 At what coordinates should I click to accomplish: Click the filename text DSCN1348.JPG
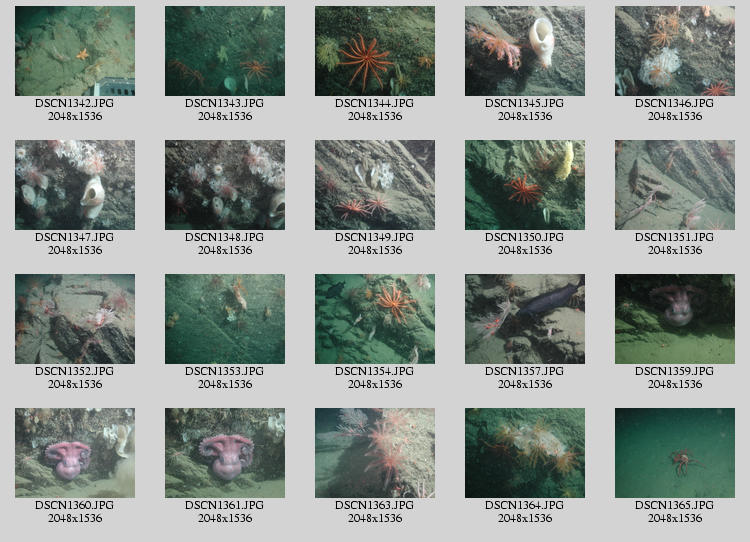pos(224,237)
